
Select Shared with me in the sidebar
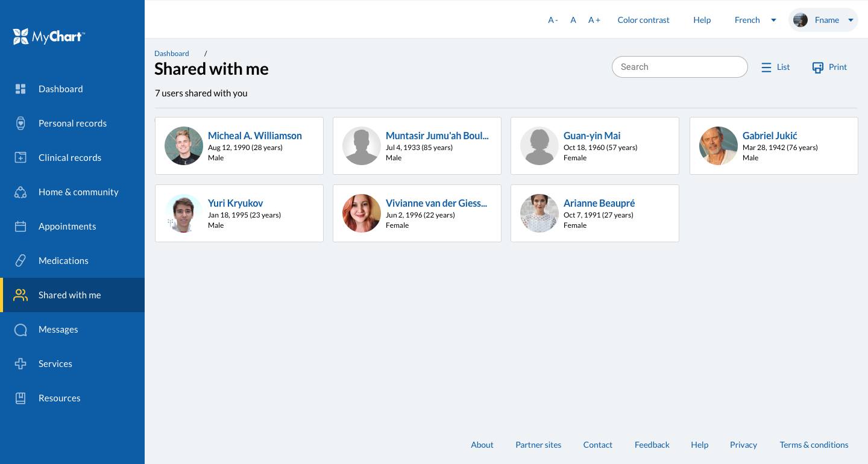pyautogui.click(x=69, y=295)
